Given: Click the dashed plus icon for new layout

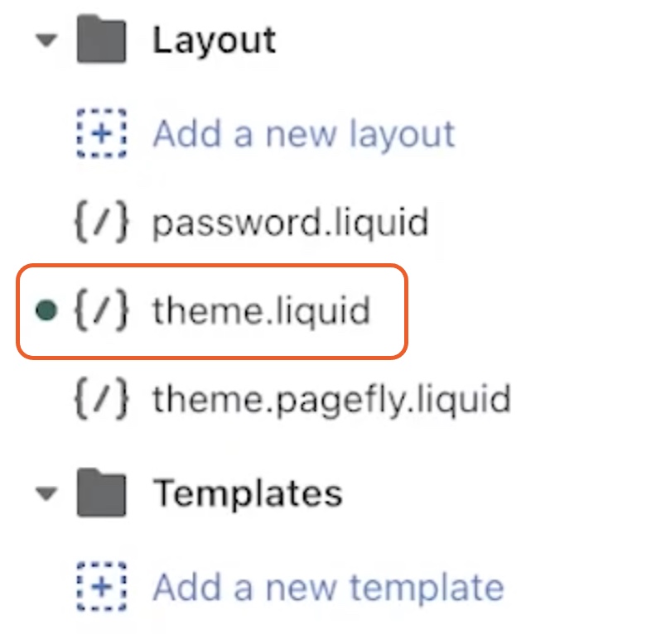Looking at the screenshot, I should [x=102, y=133].
